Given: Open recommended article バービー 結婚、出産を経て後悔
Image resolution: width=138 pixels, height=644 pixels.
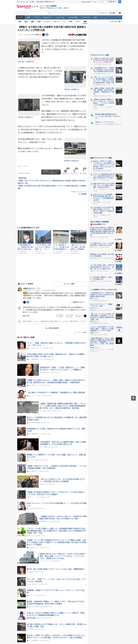Looking at the screenshot, I should (56, 344).
